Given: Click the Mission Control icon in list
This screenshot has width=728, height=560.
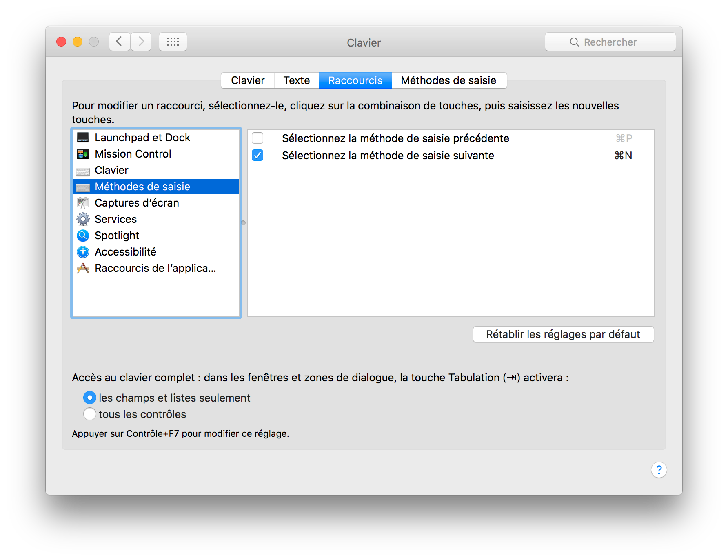Looking at the screenshot, I should (x=83, y=154).
